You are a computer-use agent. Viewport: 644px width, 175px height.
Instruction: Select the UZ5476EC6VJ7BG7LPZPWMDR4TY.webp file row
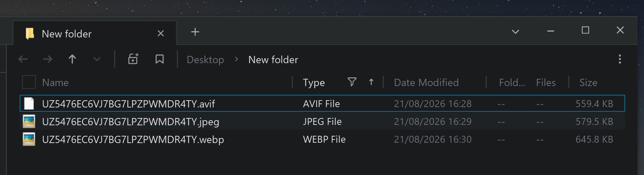click(x=322, y=139)
